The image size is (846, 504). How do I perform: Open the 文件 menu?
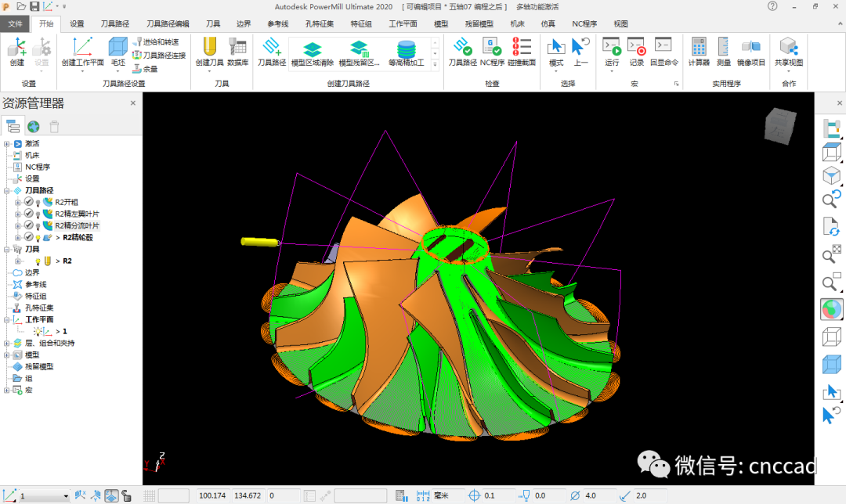pyautogui.click(x=16, y=23)
